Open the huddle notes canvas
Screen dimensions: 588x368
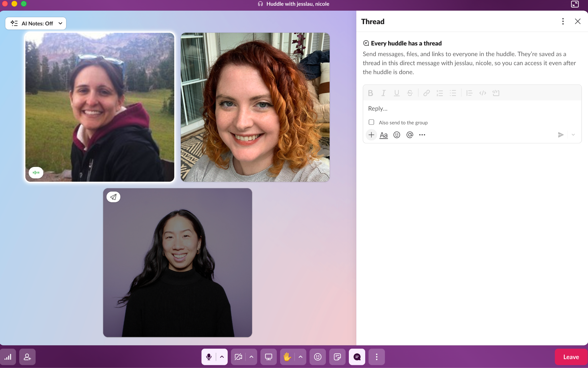click(x=337, y=357)
